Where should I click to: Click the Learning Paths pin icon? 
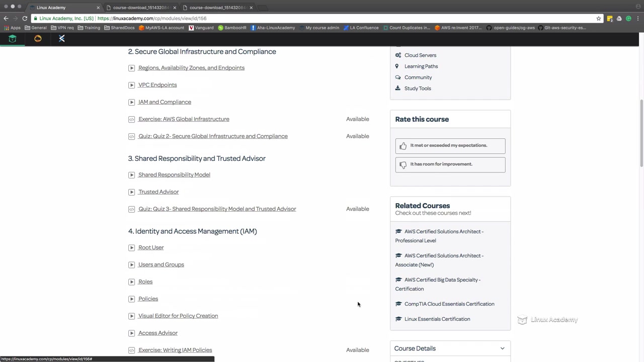pyautogui.click(x=397, y=66)
